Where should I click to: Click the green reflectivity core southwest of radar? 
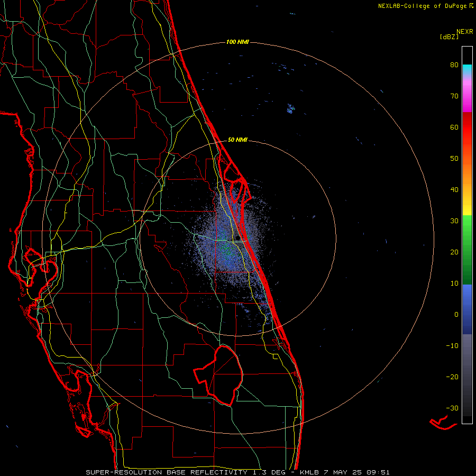coord(226,251)
